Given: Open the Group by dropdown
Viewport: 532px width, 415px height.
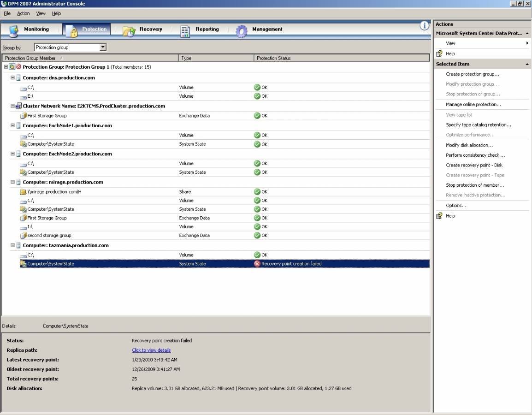Looking at the screenshot, I should pos(103,47).
